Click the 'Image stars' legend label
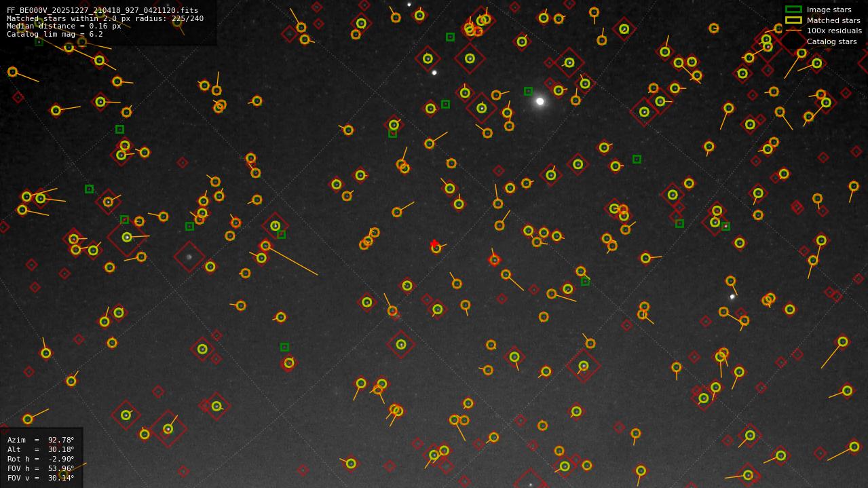The height and width of the screenshot is (488, 868). point(829,10)
